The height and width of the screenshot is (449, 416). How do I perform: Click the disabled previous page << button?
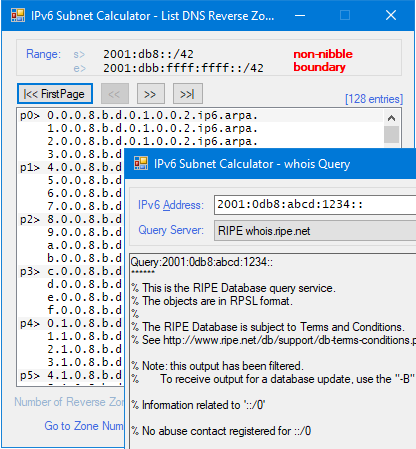[115, 94]
